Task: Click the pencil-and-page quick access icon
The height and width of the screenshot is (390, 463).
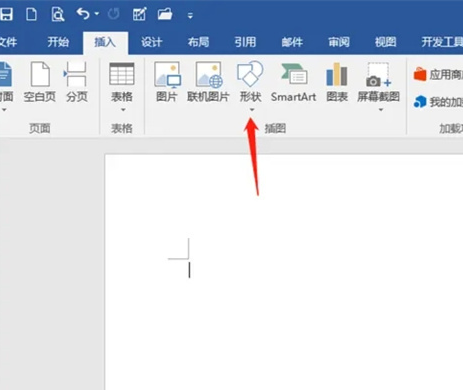Action: (x=139, y=14)
